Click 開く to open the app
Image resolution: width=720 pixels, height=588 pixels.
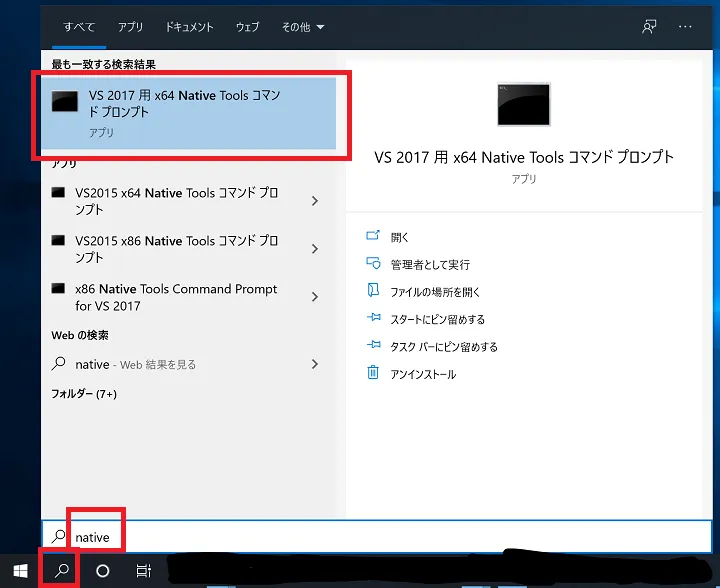click(x=399, y=237)
